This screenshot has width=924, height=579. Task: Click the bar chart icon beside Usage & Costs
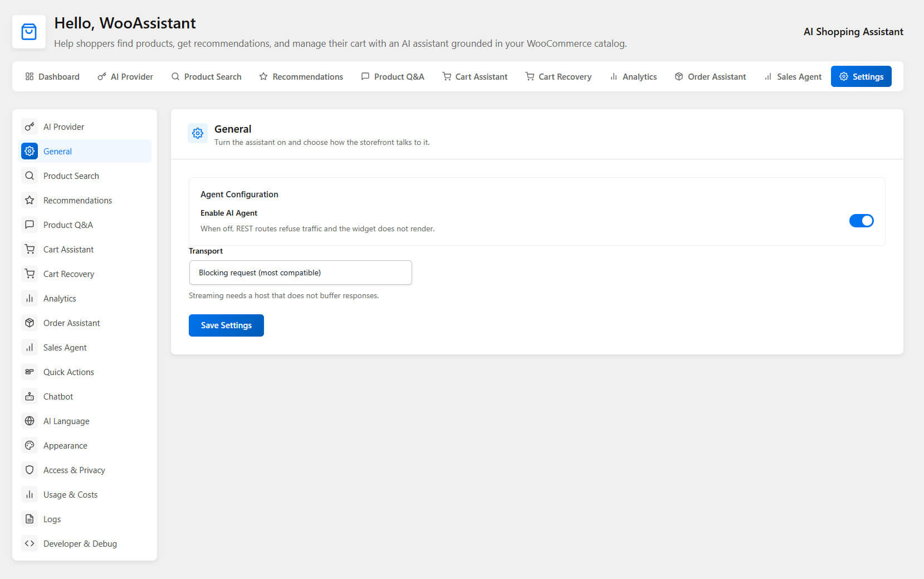click(x=30, y=494)
